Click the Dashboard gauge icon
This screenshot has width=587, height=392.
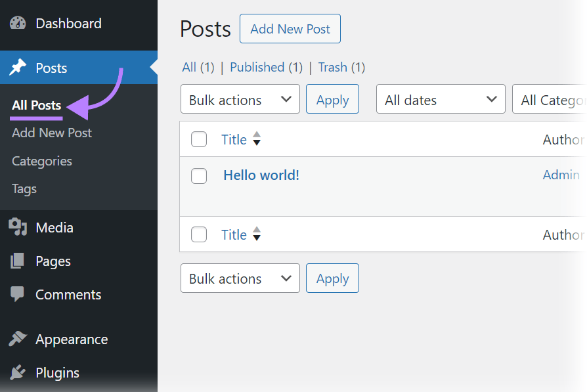tap(18, 23)
